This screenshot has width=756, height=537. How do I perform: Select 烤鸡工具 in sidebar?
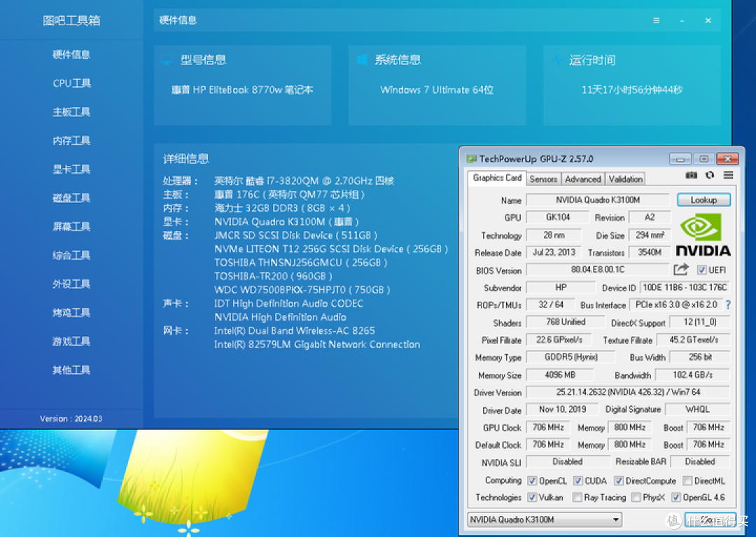(71, 313)
